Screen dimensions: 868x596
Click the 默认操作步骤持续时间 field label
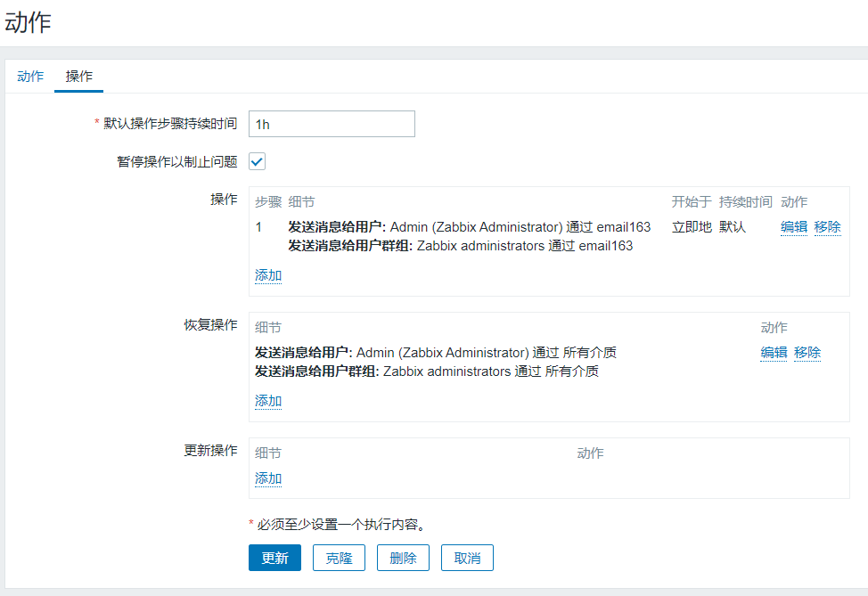[170, 124]
